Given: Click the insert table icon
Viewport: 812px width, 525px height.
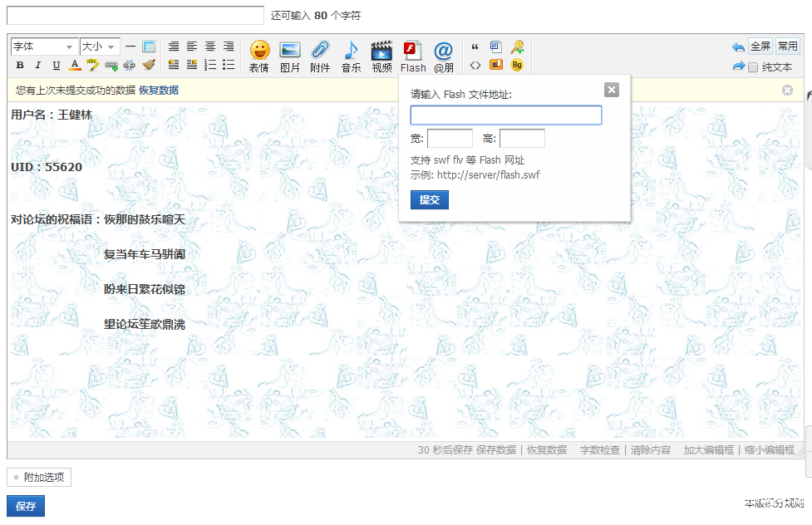Looking at the screenshot, I should [149, 47].
